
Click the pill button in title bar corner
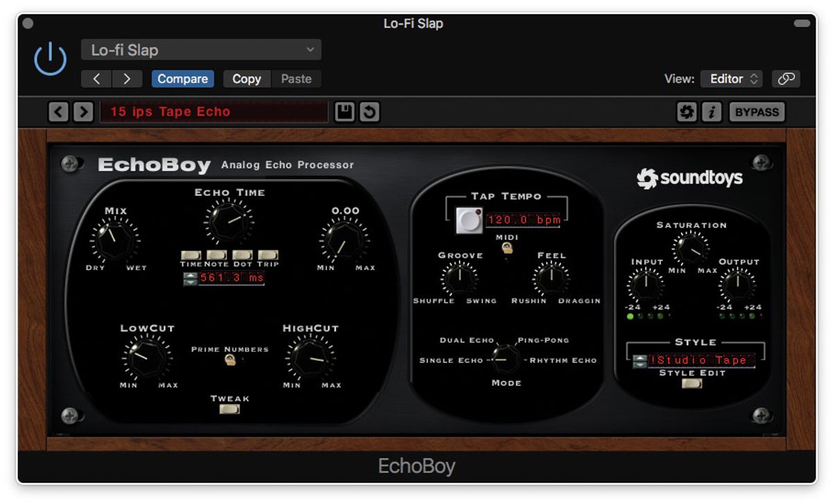(x=802, y=24)
